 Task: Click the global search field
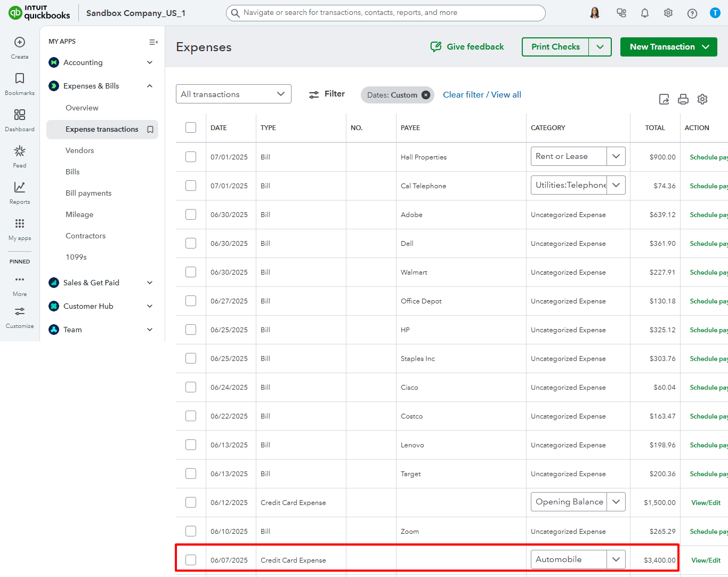click(x=385, y=13)
